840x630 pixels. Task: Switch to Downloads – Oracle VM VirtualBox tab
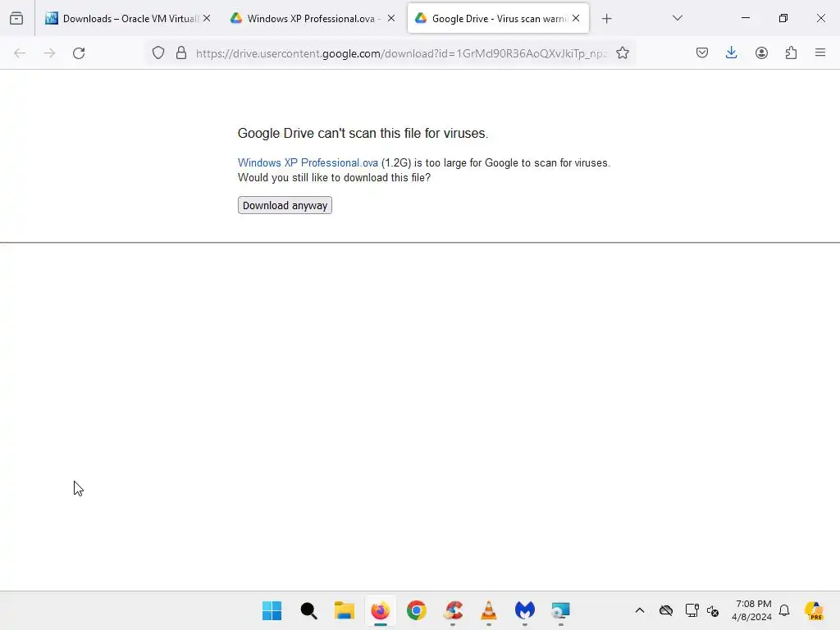127,19
